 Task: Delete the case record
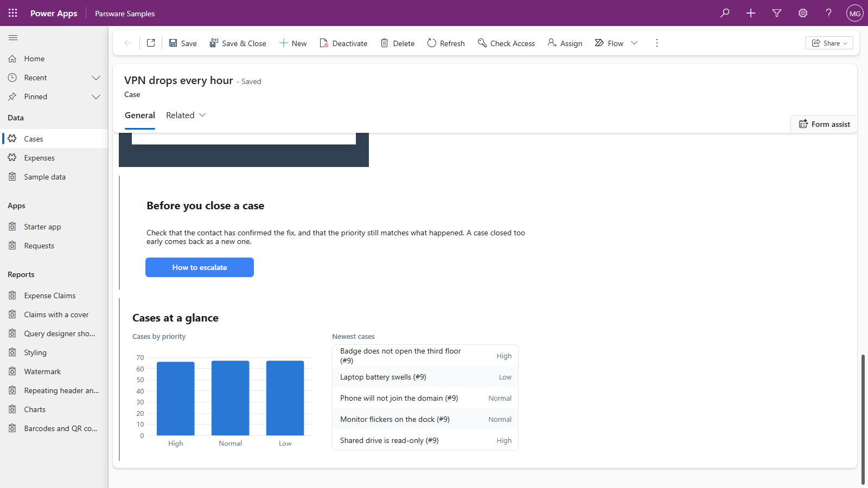(398, 43)
